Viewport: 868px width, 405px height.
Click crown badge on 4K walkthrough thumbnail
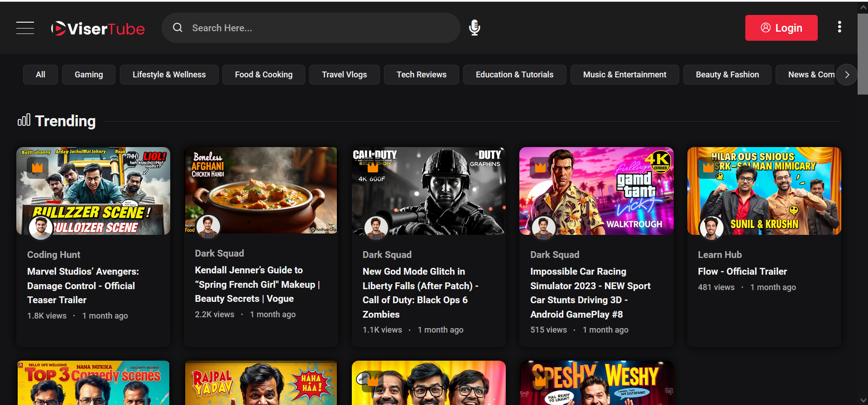tap(541, 168)
